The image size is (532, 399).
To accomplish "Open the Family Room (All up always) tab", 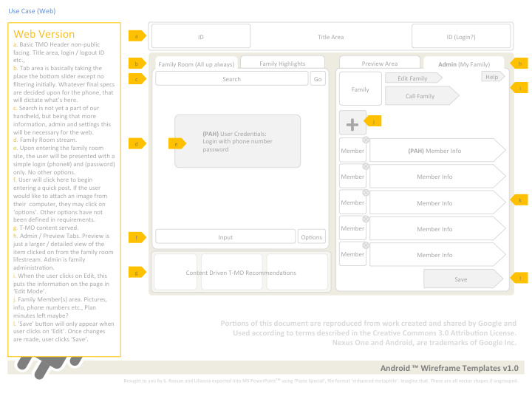I will coord(196,64).
